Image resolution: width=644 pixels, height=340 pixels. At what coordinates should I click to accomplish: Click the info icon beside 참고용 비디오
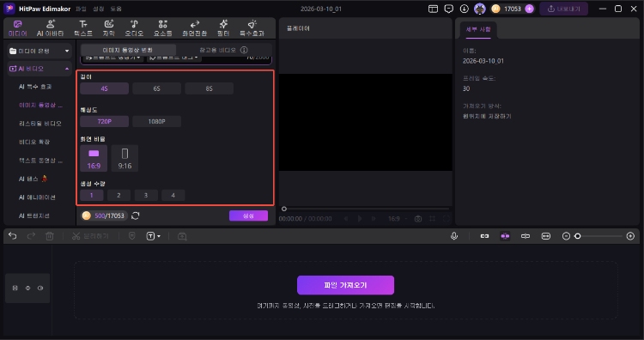pyautogui.click(x=244, y=50)
